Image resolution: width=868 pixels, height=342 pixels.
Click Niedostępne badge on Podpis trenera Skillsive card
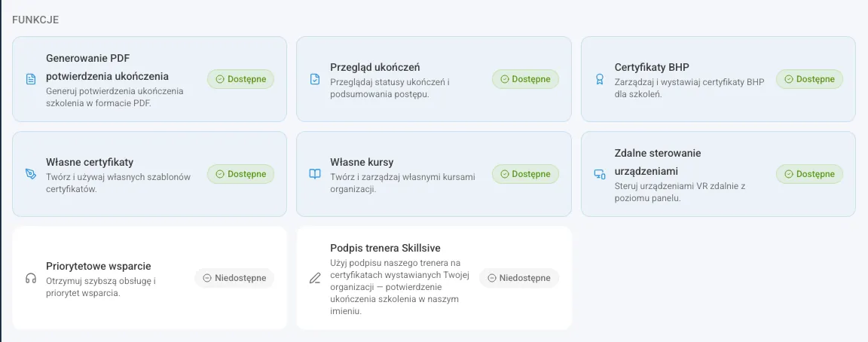coord(519,278)
